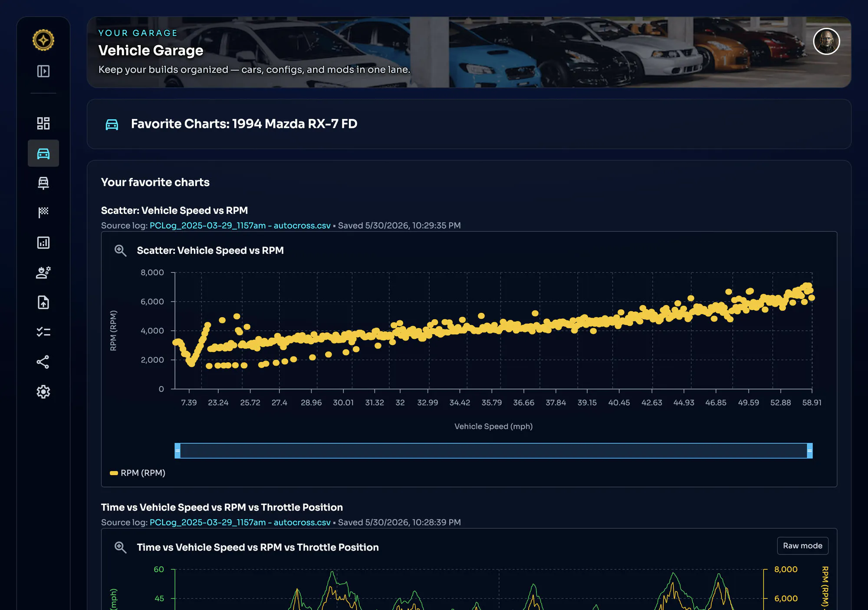Click the 8,000 y-axis label on scatter chart
Viewport: 868px width, 610px height.
coord(152,272)
